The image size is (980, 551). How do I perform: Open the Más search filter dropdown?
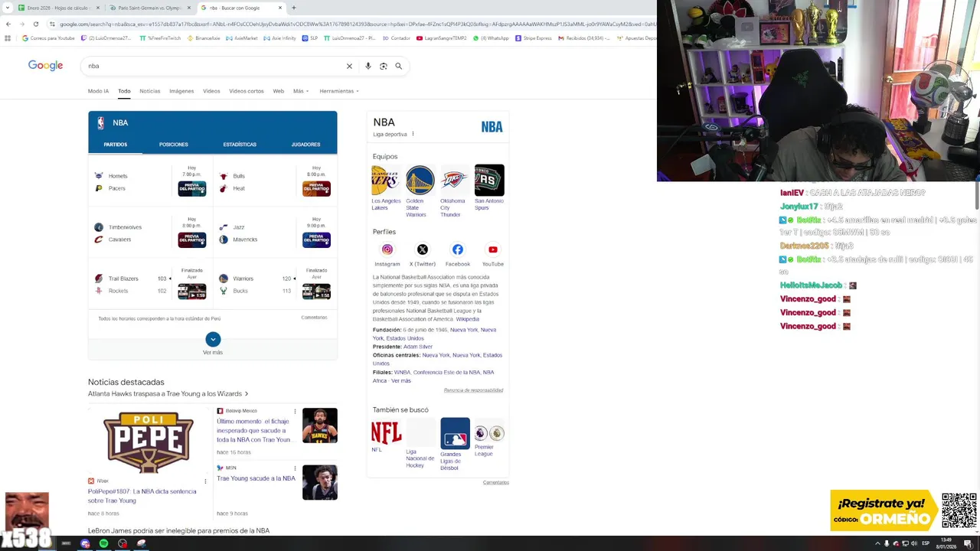tap(300, 91)
